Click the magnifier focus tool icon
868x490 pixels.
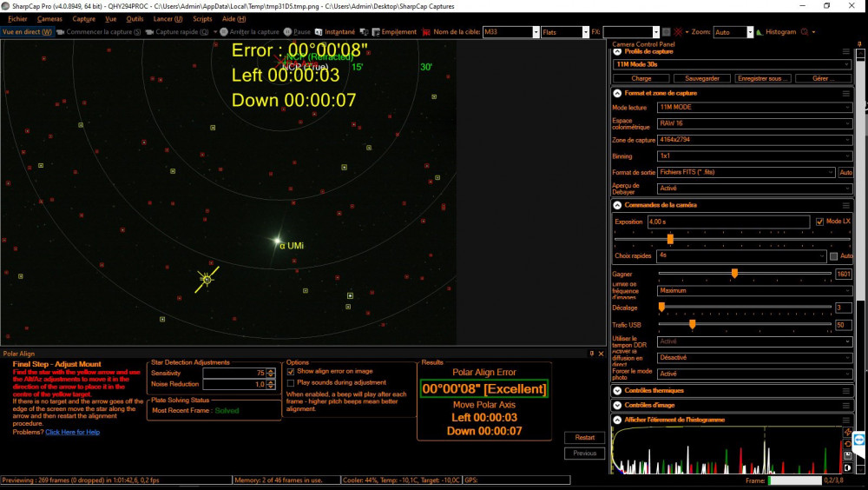click(x=805, y=32)
